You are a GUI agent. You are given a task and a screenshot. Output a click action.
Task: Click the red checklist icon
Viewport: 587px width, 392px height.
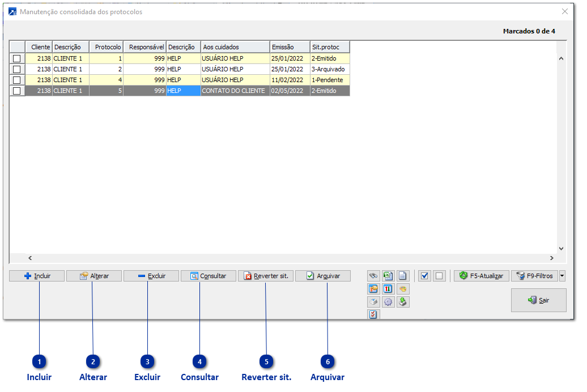373,314
